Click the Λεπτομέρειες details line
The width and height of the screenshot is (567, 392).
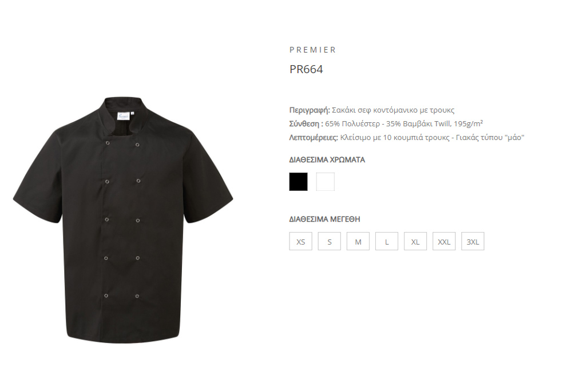click(x=406, y=138)
